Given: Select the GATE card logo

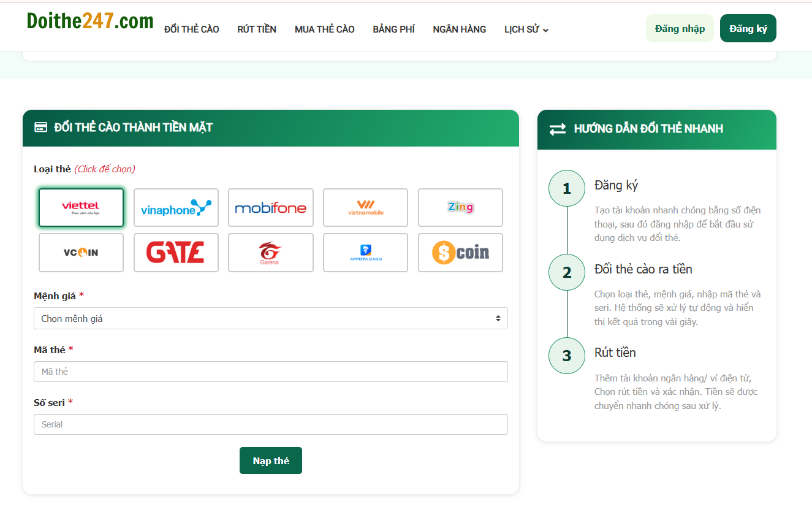Looking at the screenshot, I should click(x=176, y=253).
